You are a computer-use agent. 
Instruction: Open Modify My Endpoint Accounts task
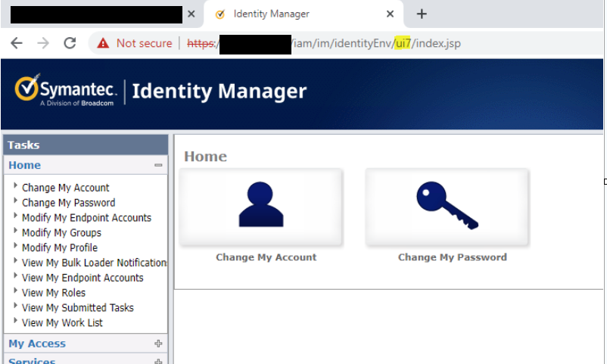click(x=86, y=218)
